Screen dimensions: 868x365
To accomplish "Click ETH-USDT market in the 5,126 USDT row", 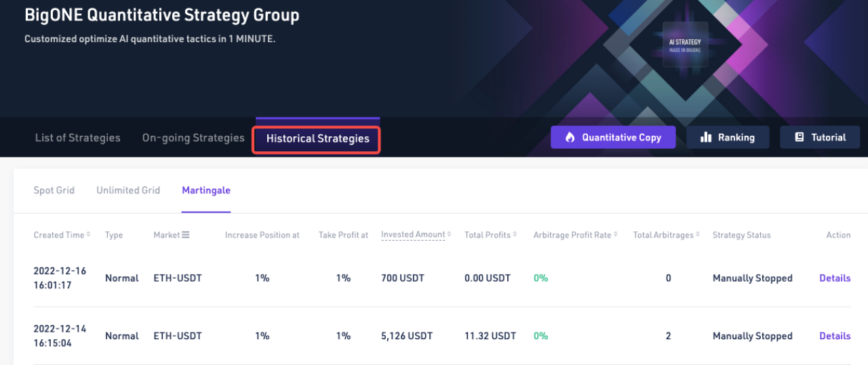I will coord(178,336).
